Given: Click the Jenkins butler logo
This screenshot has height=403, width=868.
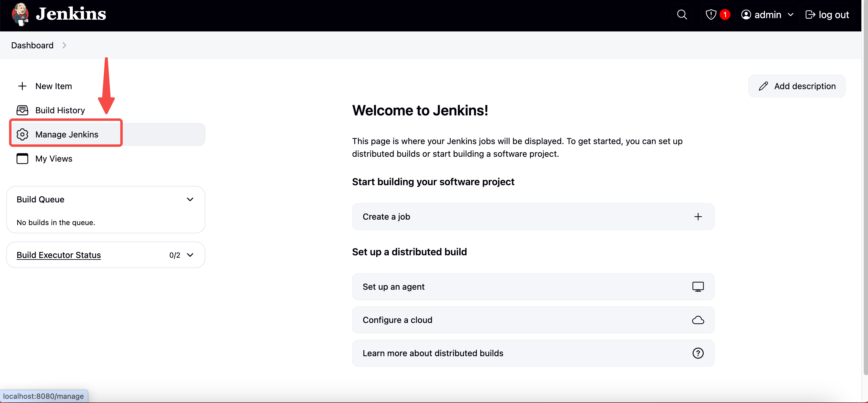Looking at the screenshot, I should tap(20, 14).
